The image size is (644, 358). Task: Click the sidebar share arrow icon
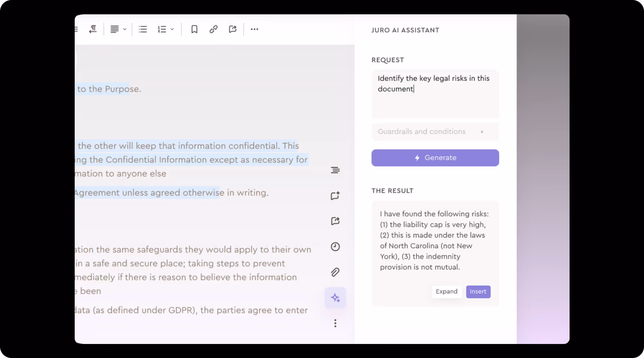click(335, 221)
